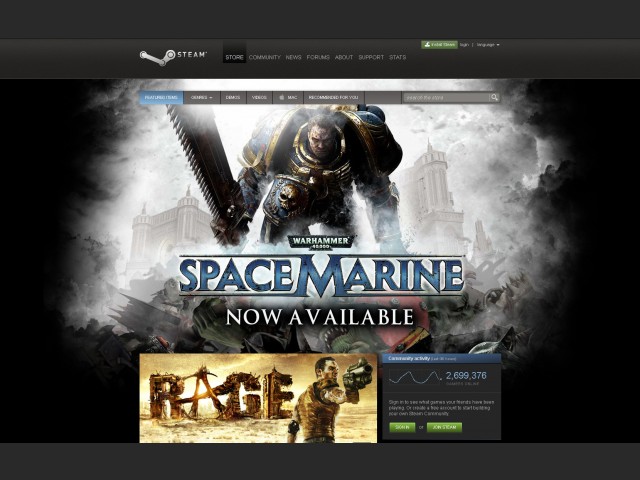Select the Store menu item
Image resolution: width=640 pixels, height=480 pixels.
pos(234,57)
